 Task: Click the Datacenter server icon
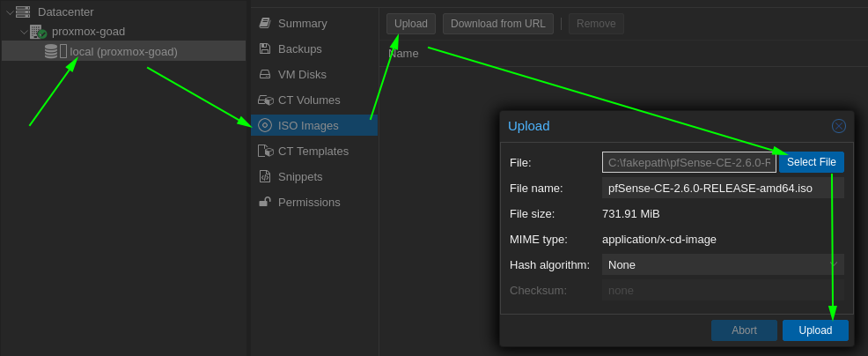click(23, 11)
